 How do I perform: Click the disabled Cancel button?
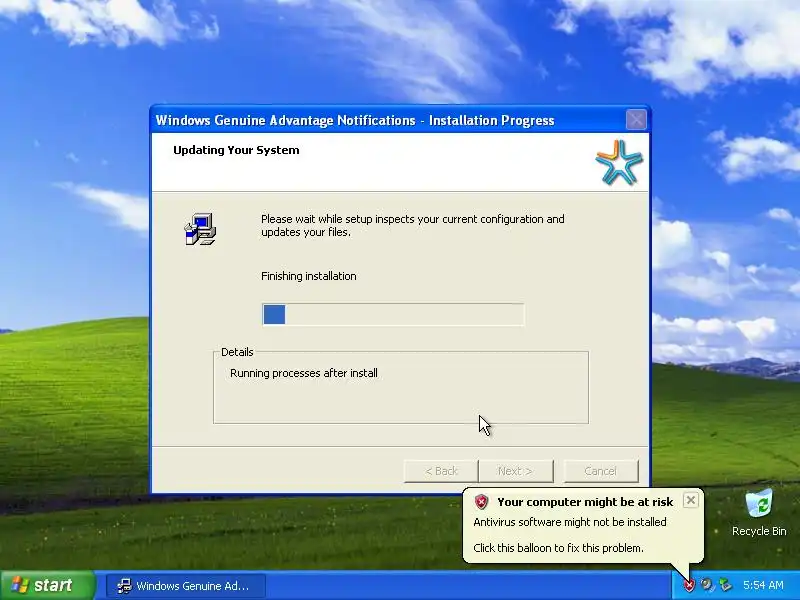point(601,471)
